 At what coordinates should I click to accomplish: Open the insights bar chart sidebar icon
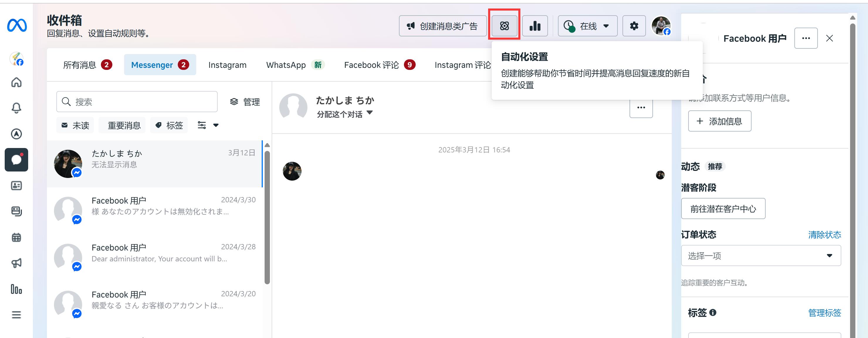click(16, 289)
